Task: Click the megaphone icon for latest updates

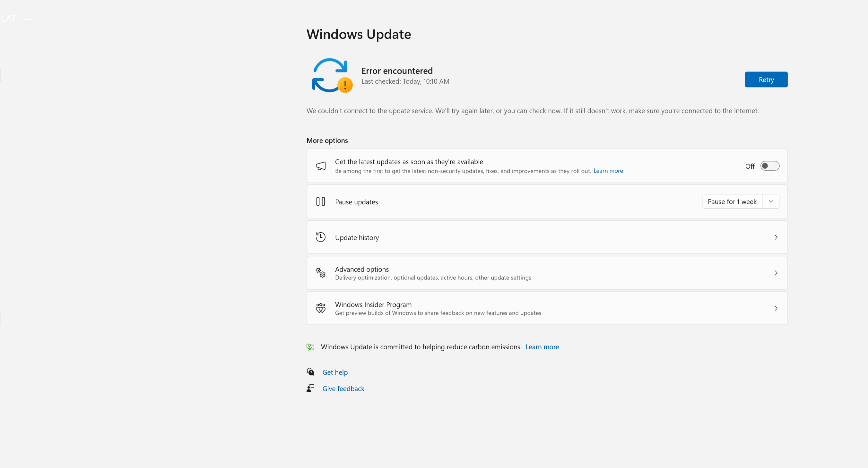Action: click(x=320, y=166)
